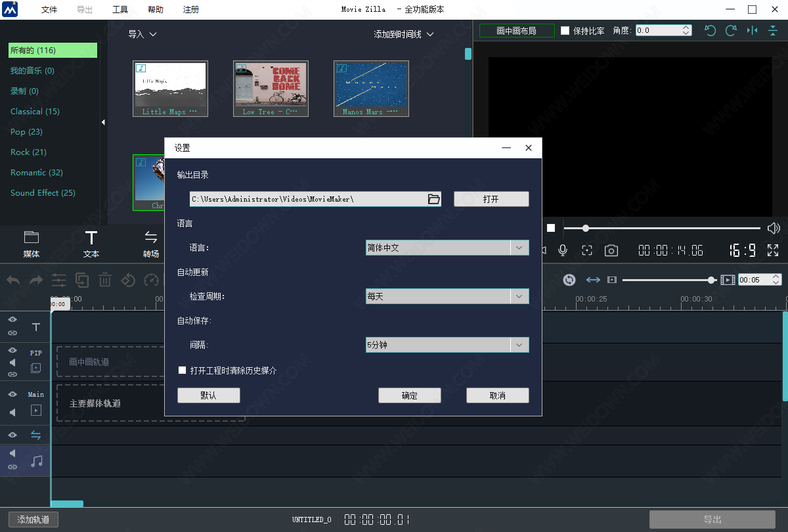Toggle the keep aspect ratio checkbox
Screen dimensions: 788x532
coord(565,31)
